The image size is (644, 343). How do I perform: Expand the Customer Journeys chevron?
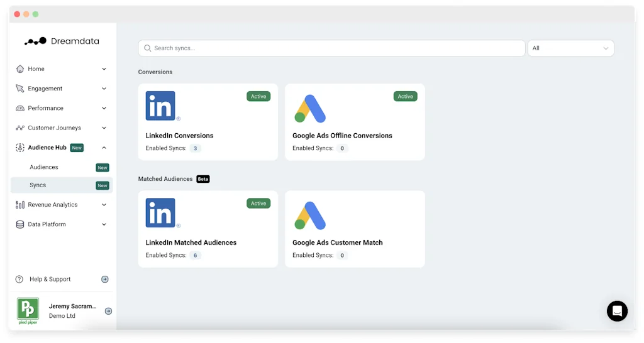click(104, 128)
